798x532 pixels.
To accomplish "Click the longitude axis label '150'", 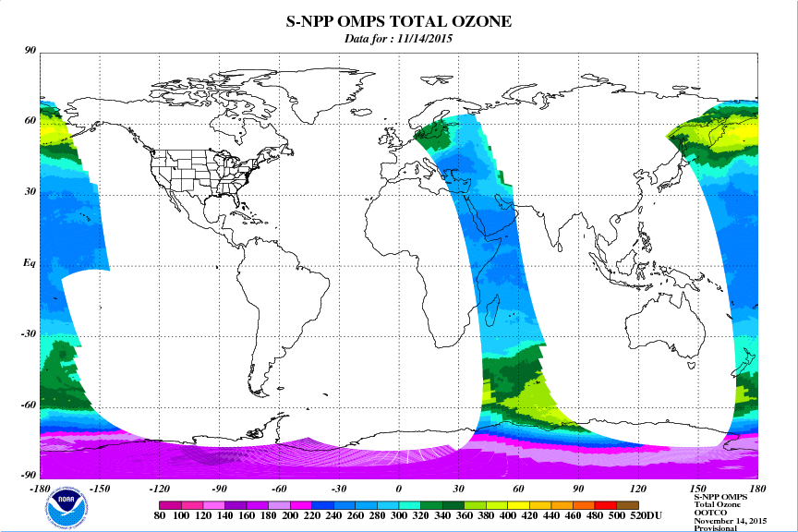I will [697, 490].
